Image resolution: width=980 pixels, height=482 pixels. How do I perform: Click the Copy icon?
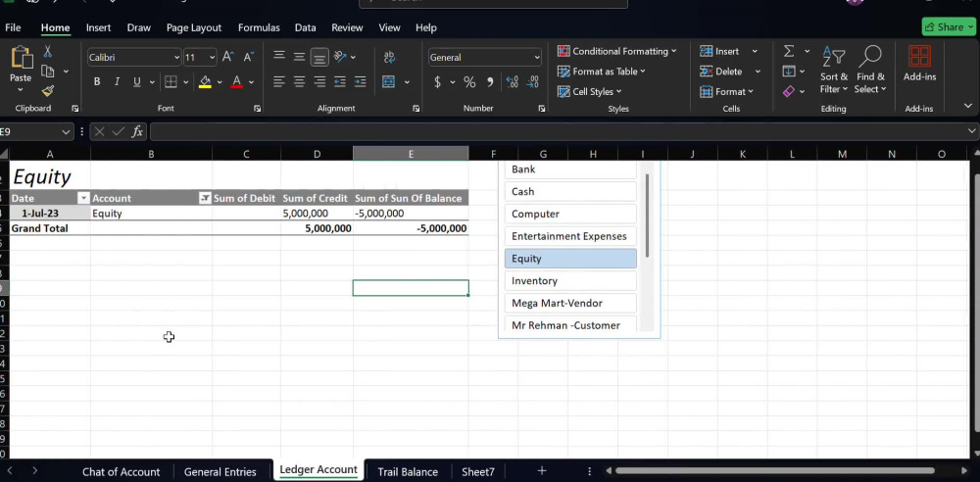click(x=47, y=72)
